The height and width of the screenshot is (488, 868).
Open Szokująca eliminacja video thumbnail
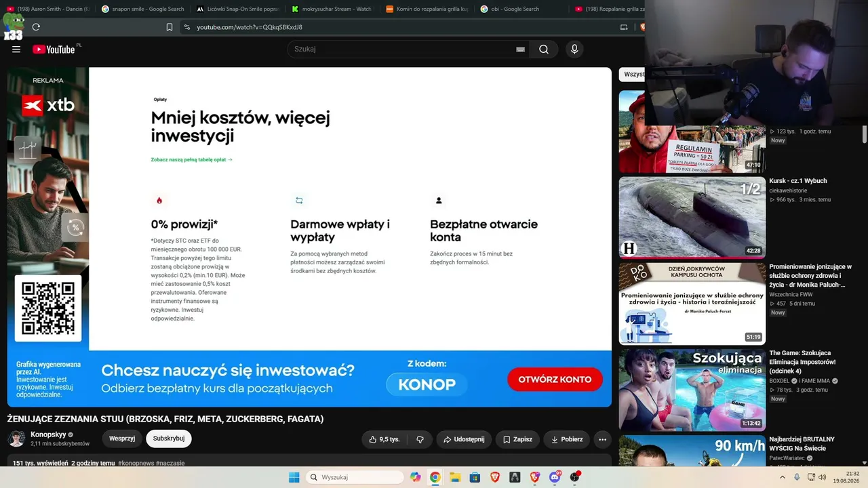(692, 390)
